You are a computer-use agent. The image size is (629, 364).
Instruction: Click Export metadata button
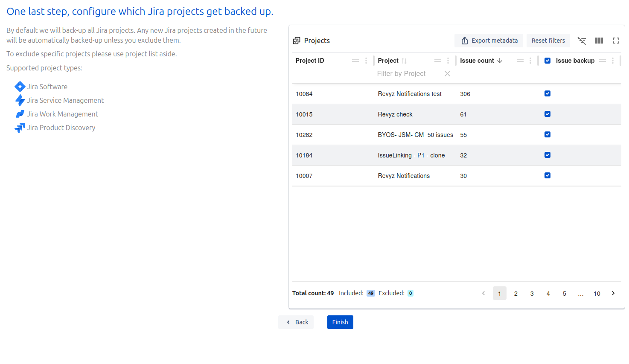[x=489, y=41]
